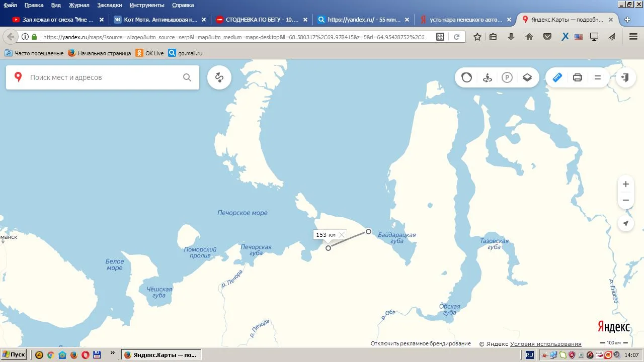Click Отключить рекламное брендирование
The width and height of the screenshot is (644, 362).
coord(421,344)
